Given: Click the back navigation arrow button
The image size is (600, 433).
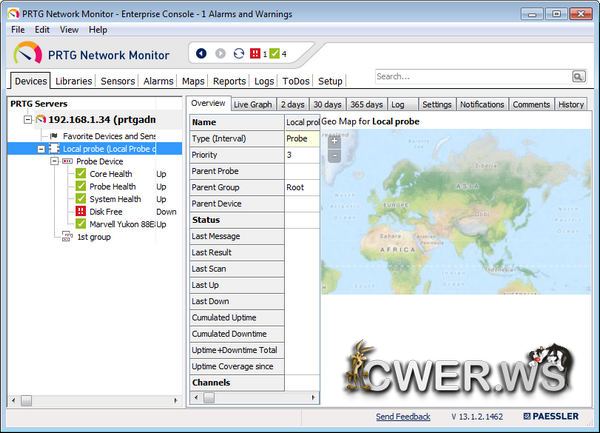Looking at the screenshot, I should [x=203, y=54].
